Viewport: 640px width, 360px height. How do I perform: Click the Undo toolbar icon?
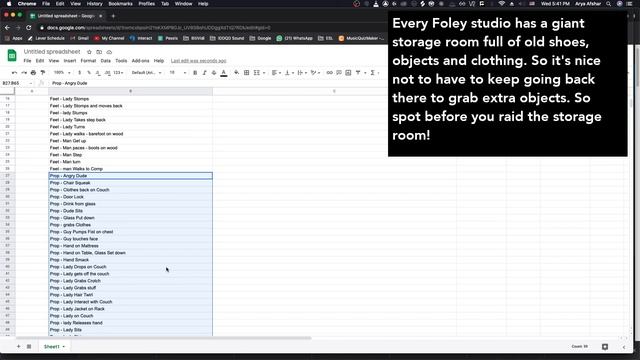(x=15, y=73)
